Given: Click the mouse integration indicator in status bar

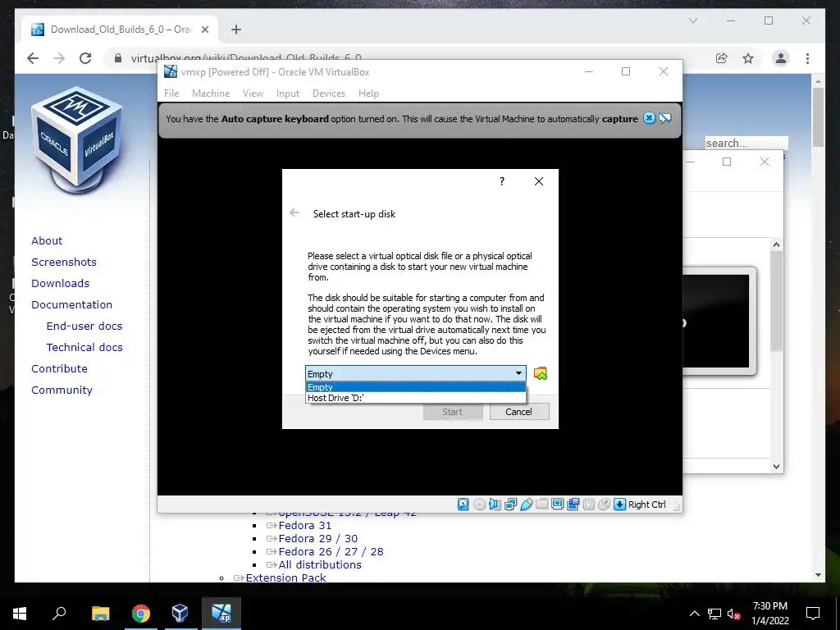Looking at the screenshot, I should click(604, 504).
